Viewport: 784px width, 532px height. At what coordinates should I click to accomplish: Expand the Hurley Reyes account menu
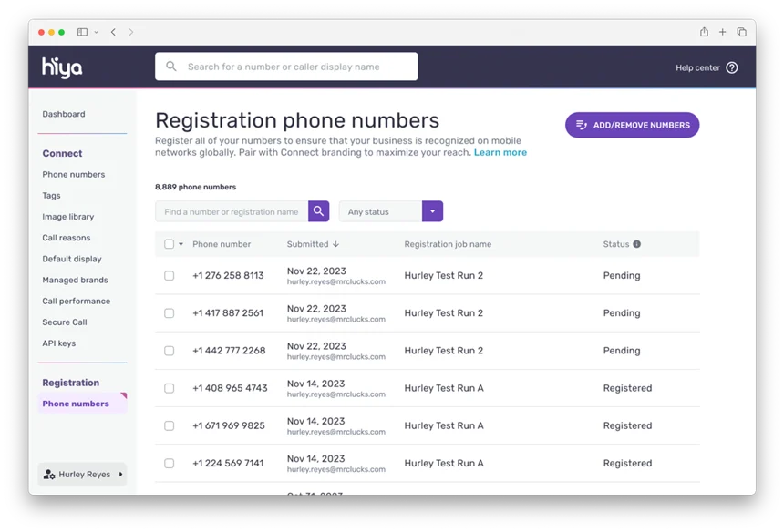point(119,474)
